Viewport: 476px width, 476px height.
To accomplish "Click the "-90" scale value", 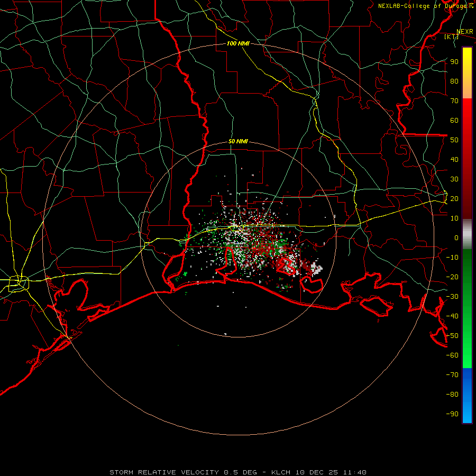I will [452, 414].
